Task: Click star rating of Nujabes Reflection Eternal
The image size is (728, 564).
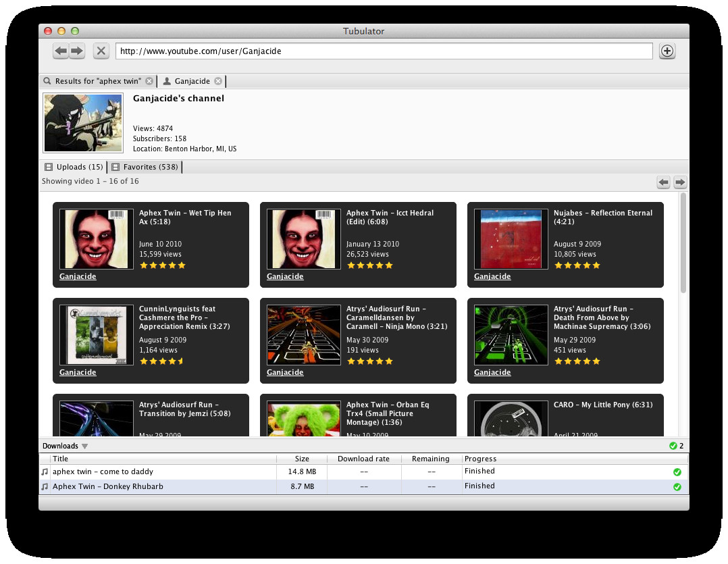Action: tap(577, 265)
